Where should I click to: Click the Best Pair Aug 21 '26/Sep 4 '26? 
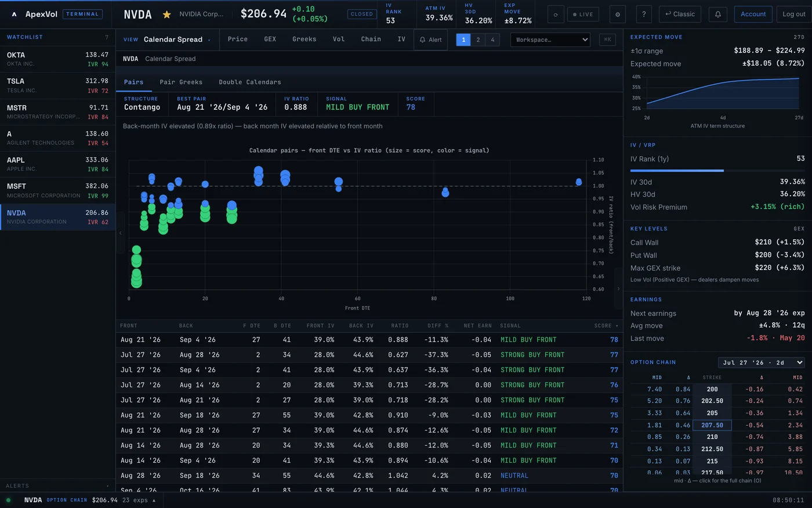pyautogui.click(x=222, y=107)
